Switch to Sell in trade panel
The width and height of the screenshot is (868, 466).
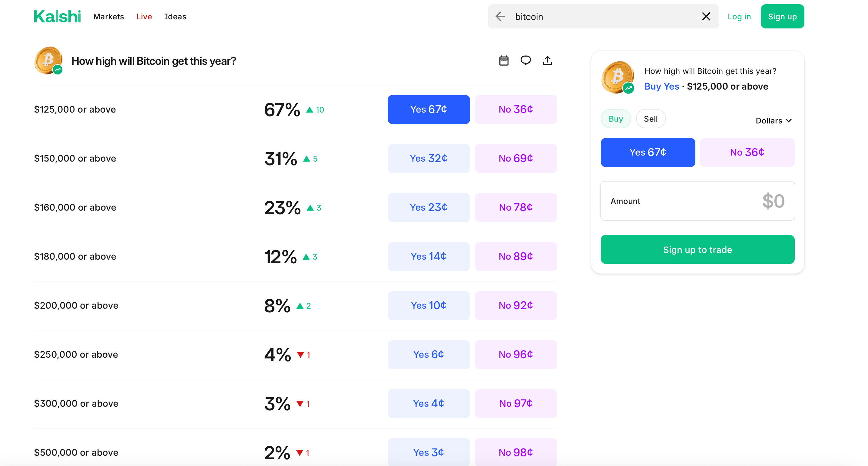(651, 119)
